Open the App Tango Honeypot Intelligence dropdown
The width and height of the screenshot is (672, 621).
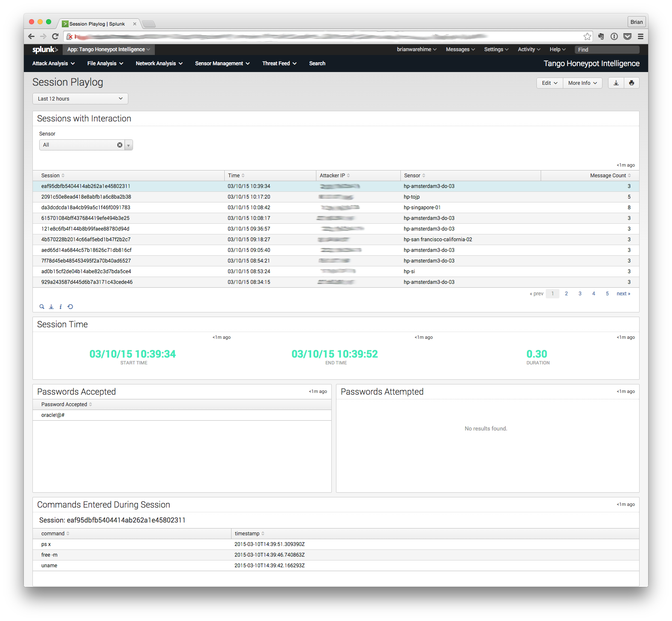tap(109, 49)
